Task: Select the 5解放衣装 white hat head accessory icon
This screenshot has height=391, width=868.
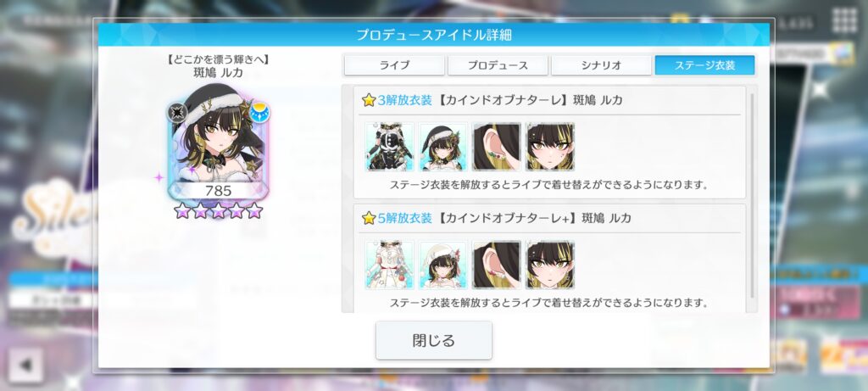Action: pos(442,265)
